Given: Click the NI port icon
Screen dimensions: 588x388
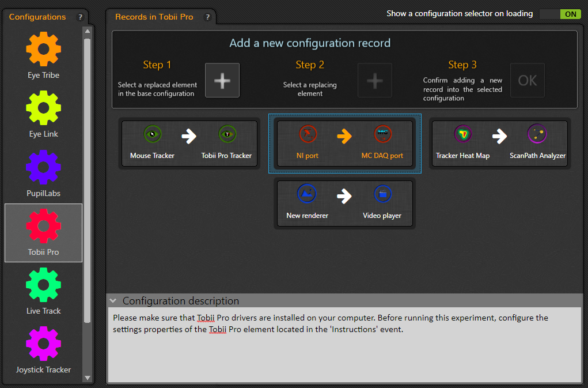Looking at the screenshot, I should pyautogui.click(x=308, y=134).
